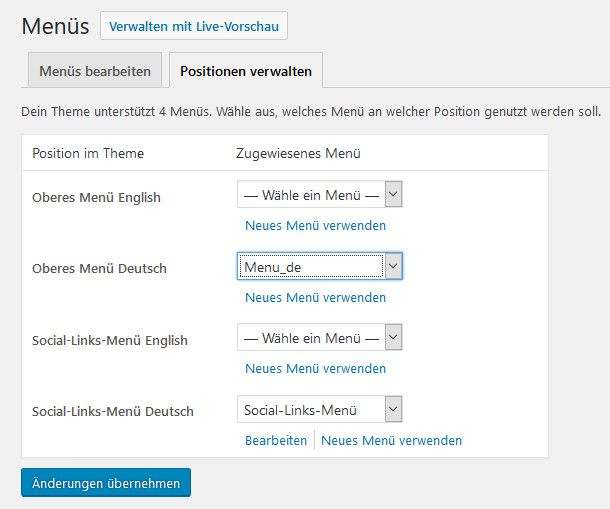Open the Menu_de dropdown for Oberes Menü Deutsch
The height and width of the screenshot is (509, 610).
(x=319, y=266)
